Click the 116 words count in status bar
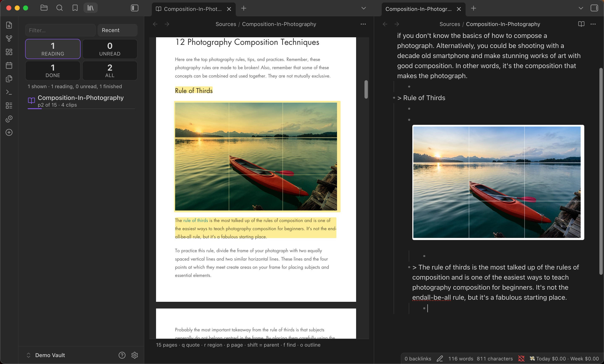This screenshot has height=364, width=604. click(x=461, y=359)
